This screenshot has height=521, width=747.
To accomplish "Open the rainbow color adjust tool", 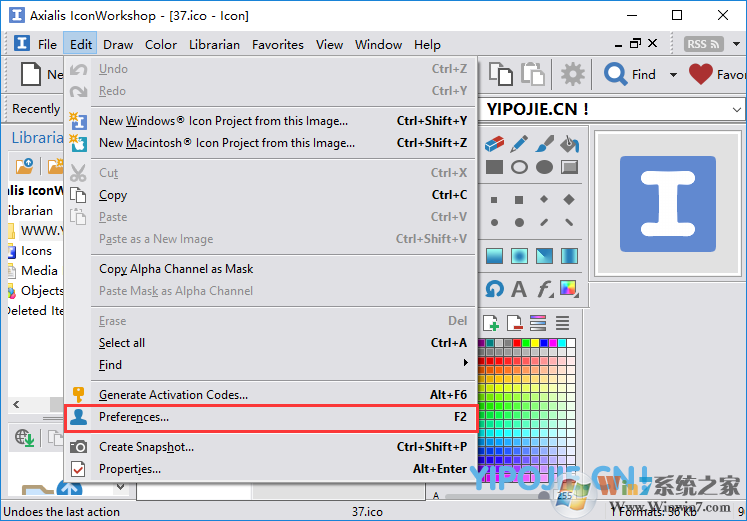I will [x=569, y=289].
